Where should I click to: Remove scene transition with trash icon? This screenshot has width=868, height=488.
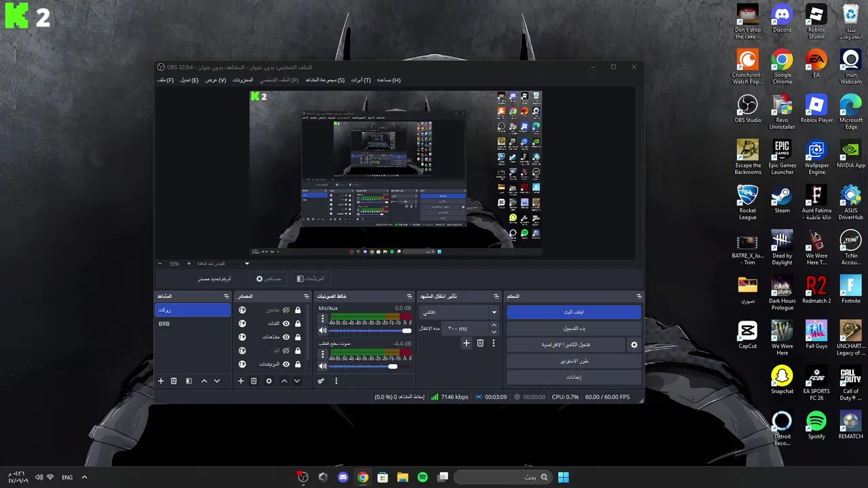pyautogui.click(x=480, y=343)
